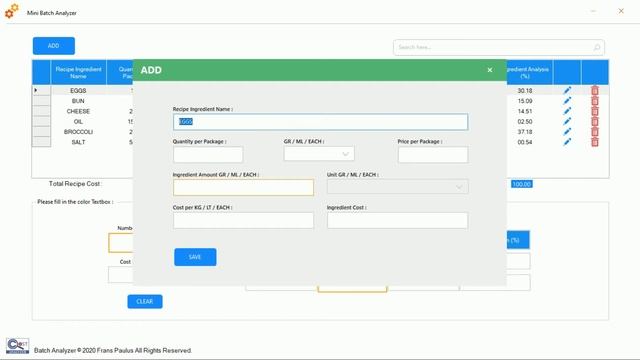Delete the BROCCOLI row with trash icon
This screenshot has height=360, width=640.
click(x=595, y=131)
